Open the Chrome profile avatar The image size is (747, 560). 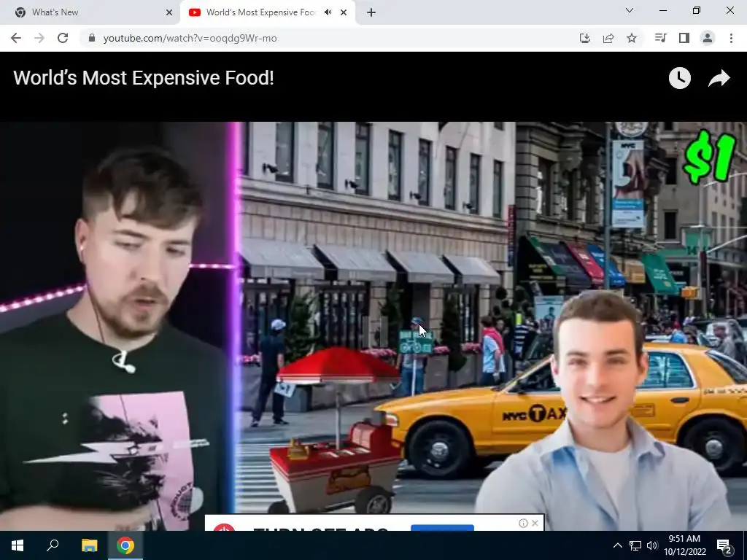click(x=708, y=38)
